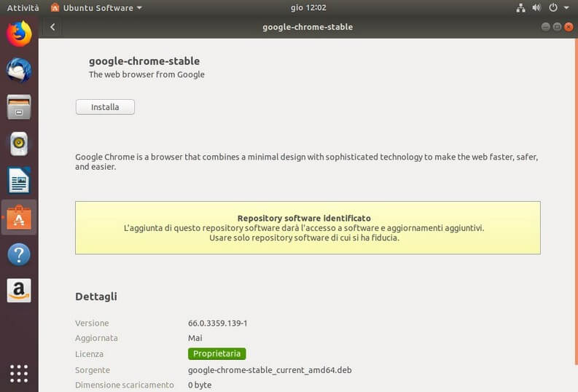Expand the system menu arrow
Image resolution: width=578 pixels, height=392 pixels.
[x=566, y=8]
